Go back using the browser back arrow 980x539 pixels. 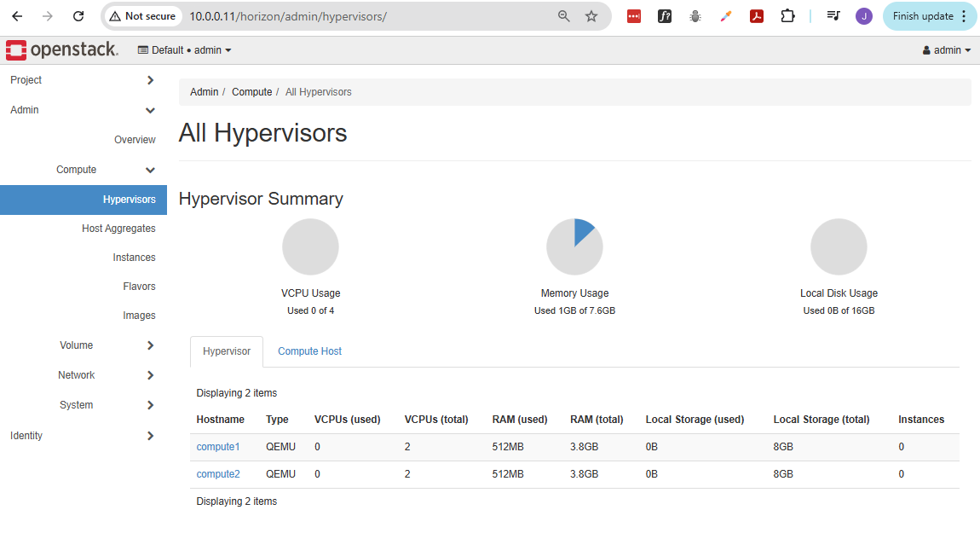[17, 16]
